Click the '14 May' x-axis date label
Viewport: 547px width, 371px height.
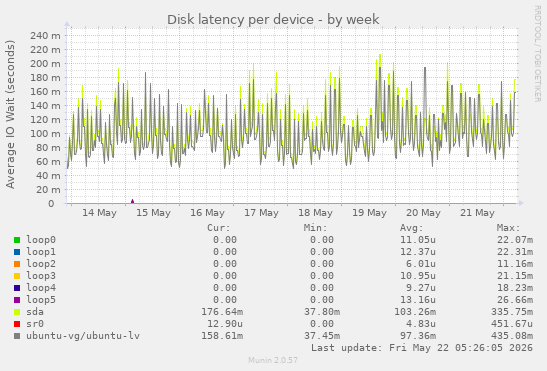99,213
